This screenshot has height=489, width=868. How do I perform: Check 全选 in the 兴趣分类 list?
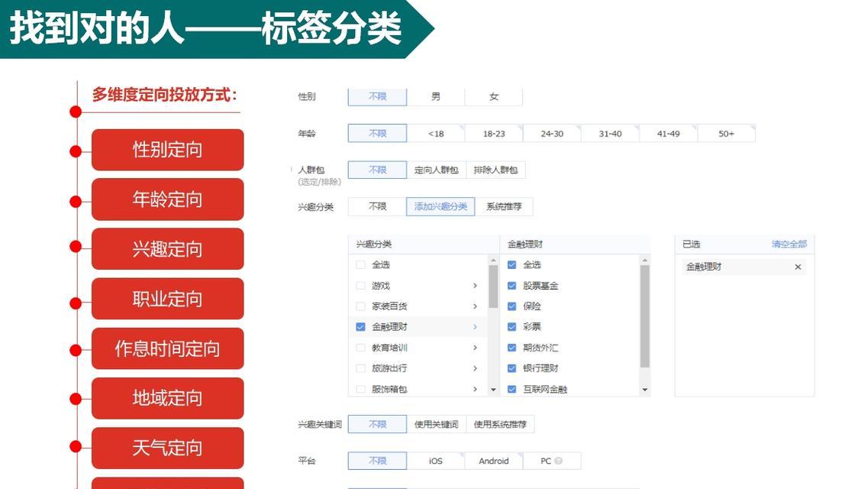(360, 264)
